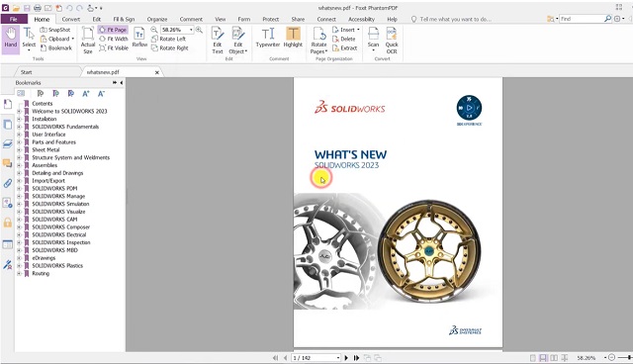Click the zoom out magnifier icon

point(154,30)
